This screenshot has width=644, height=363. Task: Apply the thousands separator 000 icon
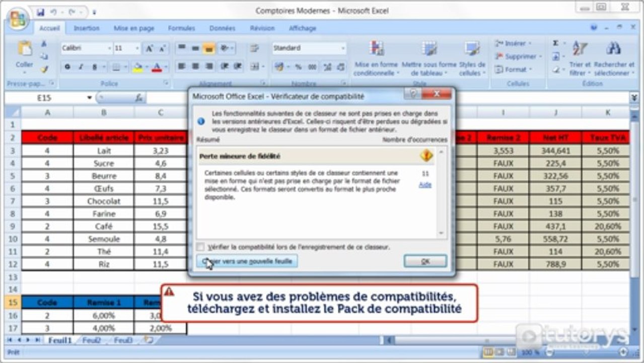click(312, 67)
